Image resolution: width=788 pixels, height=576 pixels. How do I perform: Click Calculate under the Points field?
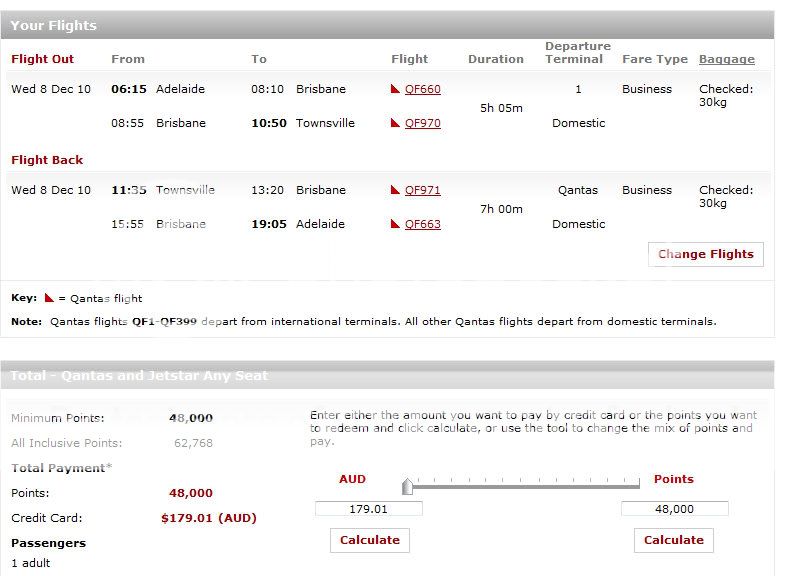[x=673, y=540]
